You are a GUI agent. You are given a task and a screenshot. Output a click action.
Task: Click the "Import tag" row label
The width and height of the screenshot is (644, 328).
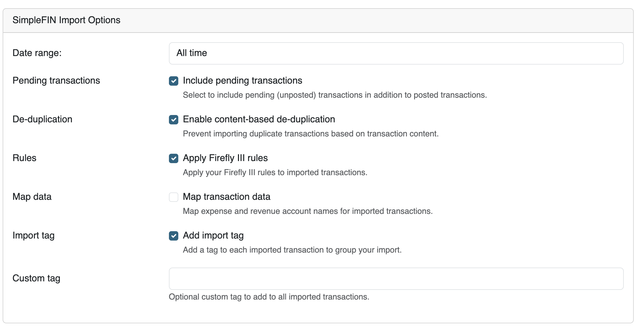pos(33,236)
